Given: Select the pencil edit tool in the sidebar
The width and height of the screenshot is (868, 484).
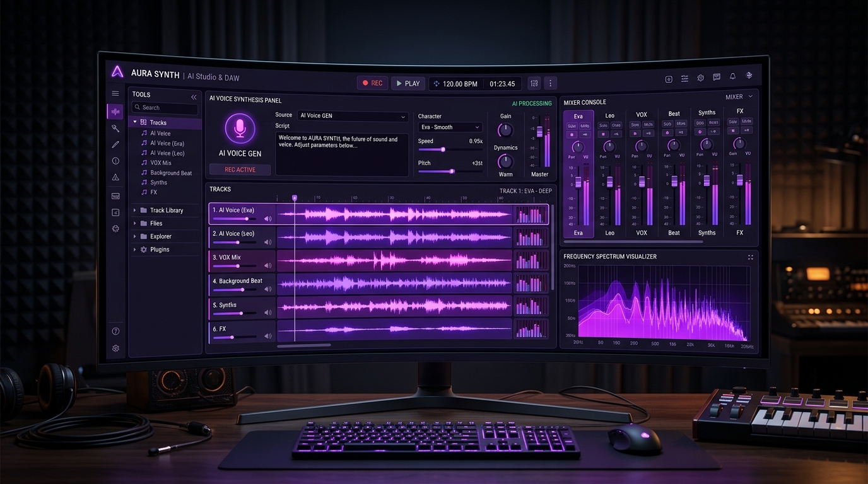Looking at the screenshot, I should click(x=115, y=145).
